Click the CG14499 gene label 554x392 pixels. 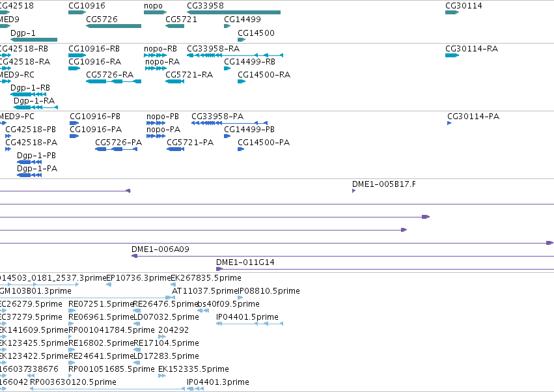tap(242, 20)
